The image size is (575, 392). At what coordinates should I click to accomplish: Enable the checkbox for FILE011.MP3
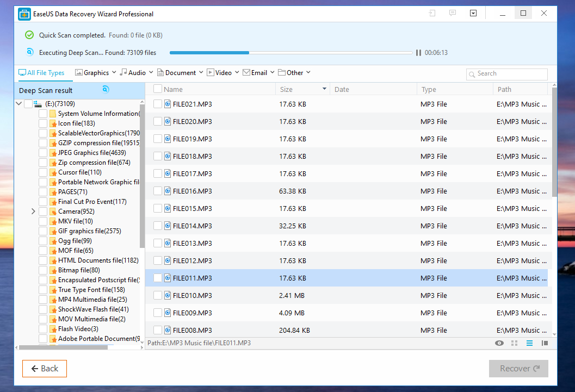click(x=158, y=278)
